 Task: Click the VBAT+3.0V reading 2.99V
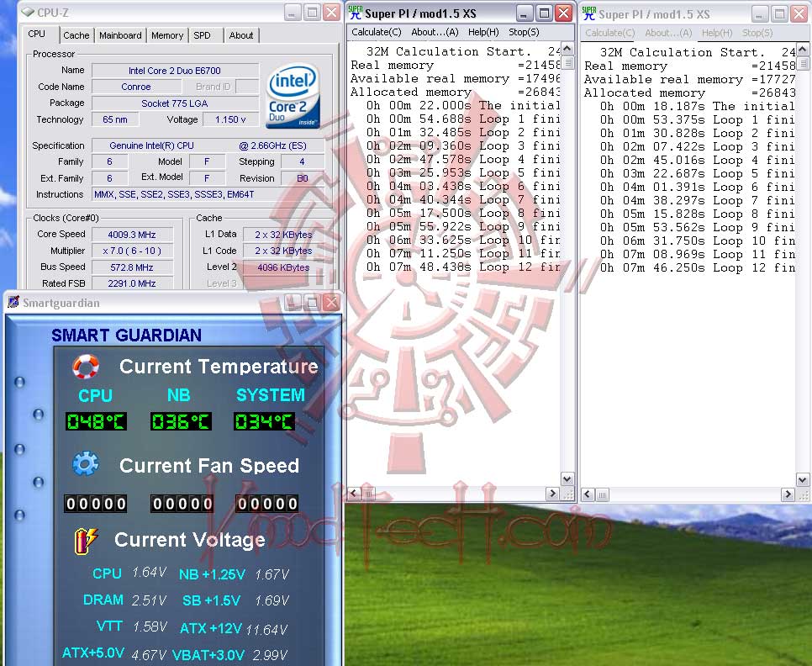(270, 655)
